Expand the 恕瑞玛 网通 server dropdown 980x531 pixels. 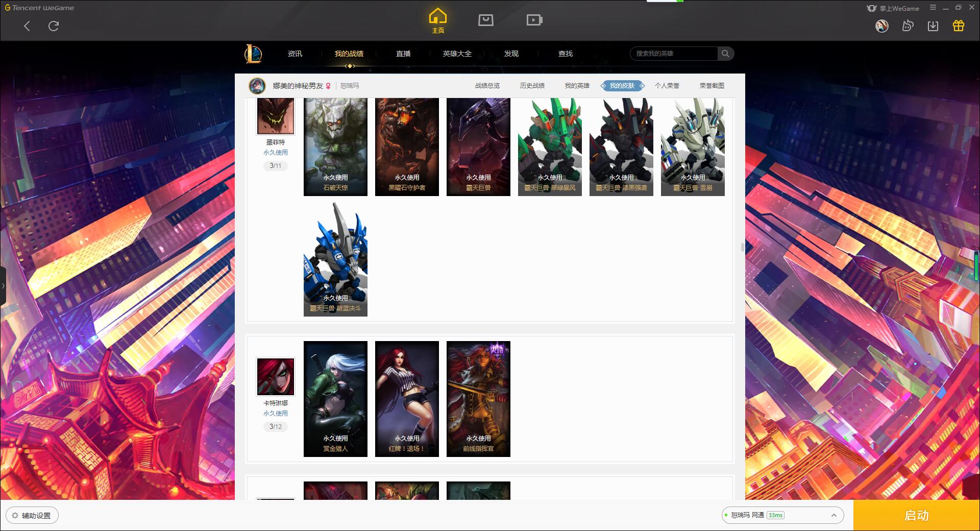coord(782,515)
